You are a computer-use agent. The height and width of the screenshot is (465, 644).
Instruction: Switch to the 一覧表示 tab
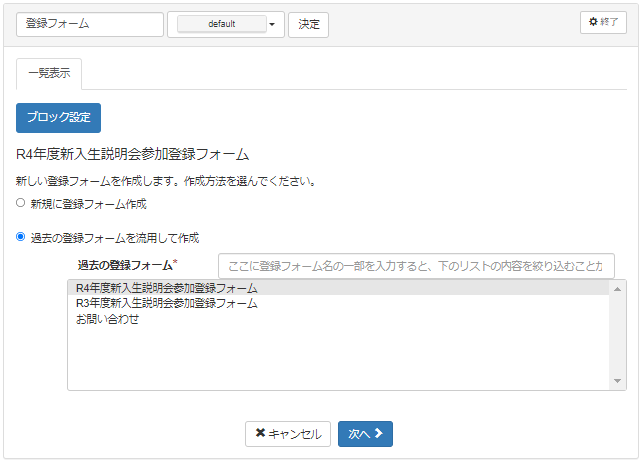point(49,74)
